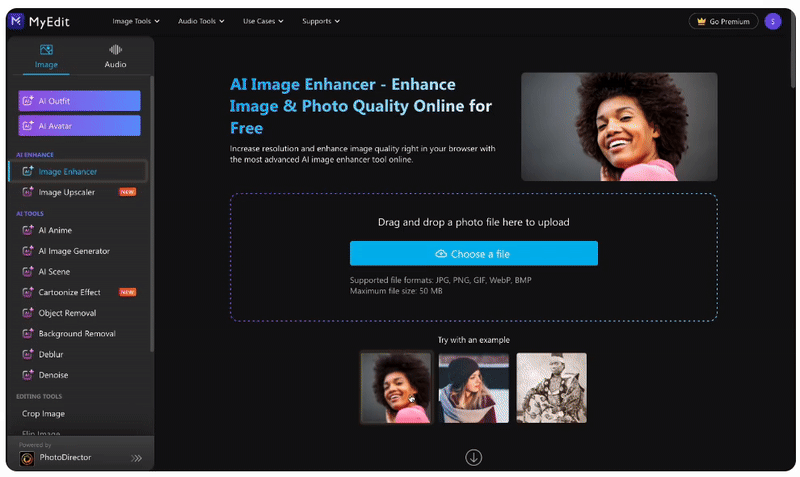This screenshot has width=800, height=477.
Task: Switch to the Image tab
Action: coord(46,56)
